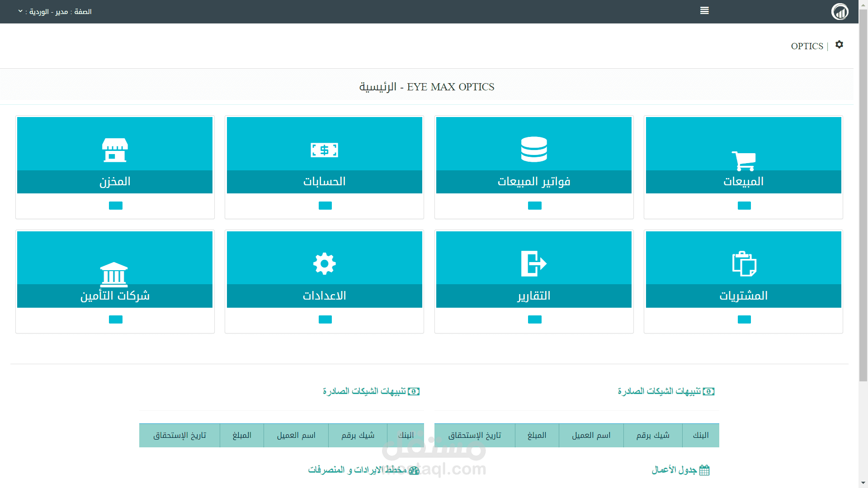868x488 pixels.
Task: Open the settings tile gear icon
Action: pyautogui.click(x=324, y=263)
